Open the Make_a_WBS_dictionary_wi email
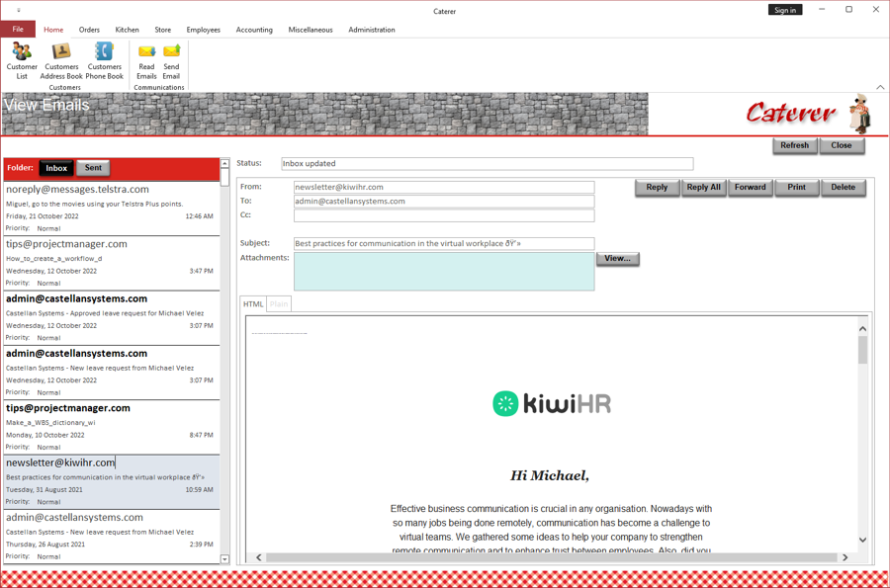The width and height of the screenshot is (890, 588). point(112,427)
